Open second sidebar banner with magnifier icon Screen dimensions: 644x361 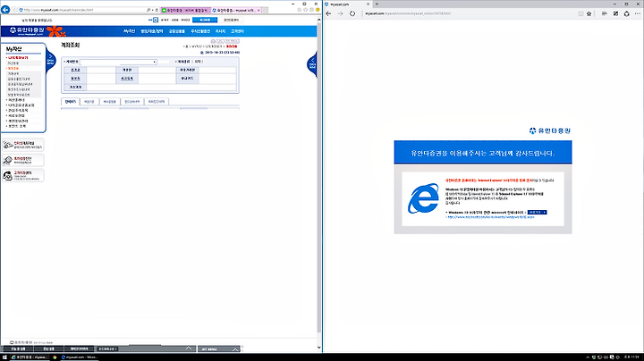coord(23,160)
